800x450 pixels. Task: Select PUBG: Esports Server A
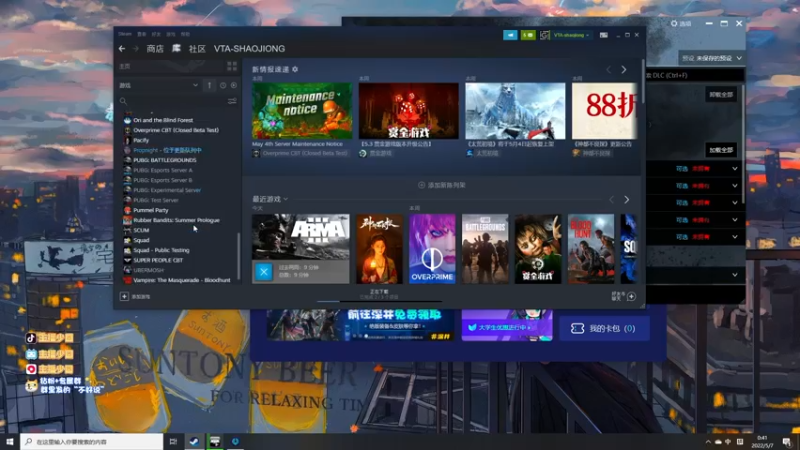[x=162, y=170]
